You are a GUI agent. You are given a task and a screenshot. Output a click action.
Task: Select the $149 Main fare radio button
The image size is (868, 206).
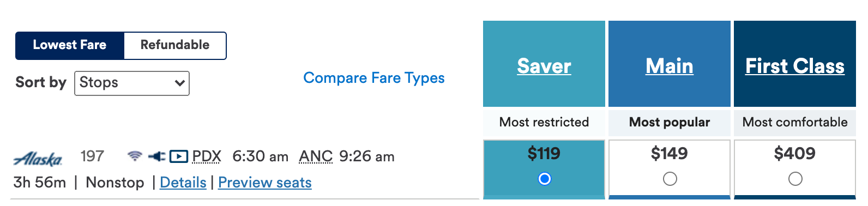(x=670, y=179)
